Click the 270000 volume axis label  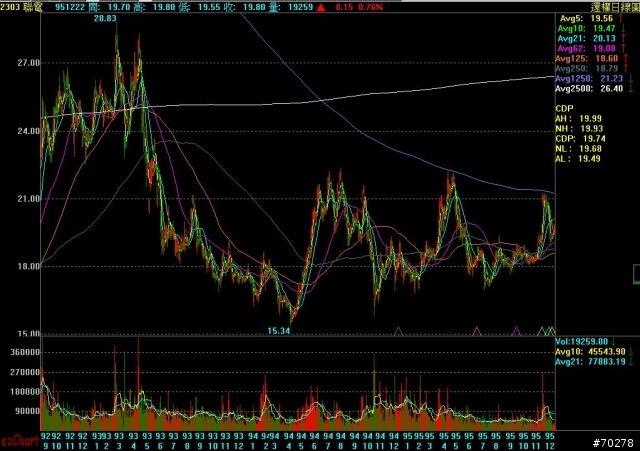pyautogui.click(x=27, y=372)
